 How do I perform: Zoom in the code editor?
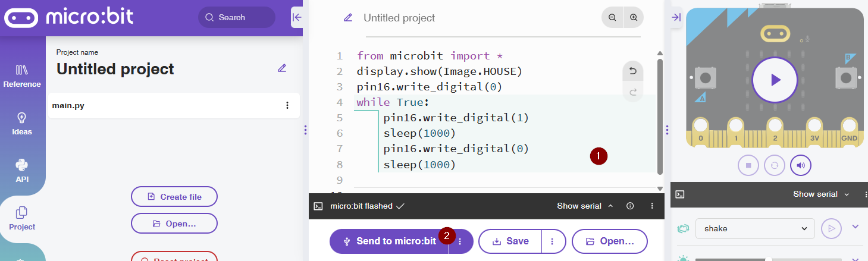click(x=634, y=18)
